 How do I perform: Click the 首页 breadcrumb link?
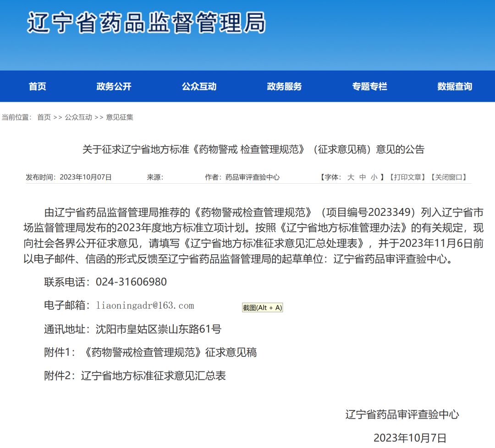[x=44, y=117]
